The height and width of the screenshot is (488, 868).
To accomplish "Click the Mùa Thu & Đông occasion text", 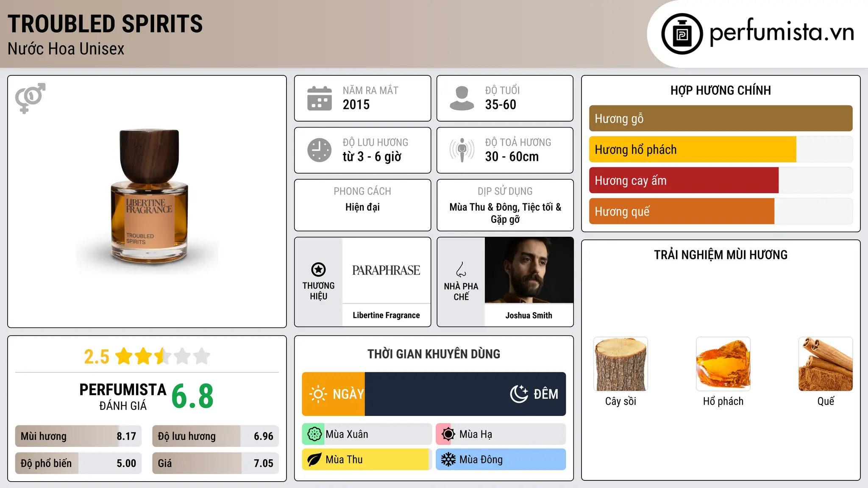I will 505,213.
